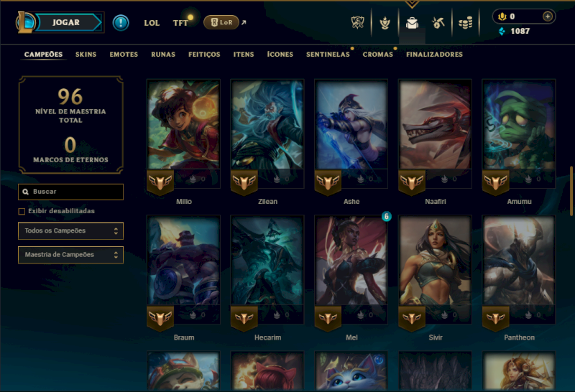Click the League logo icon beside Jogar

[x=25, y=22]
